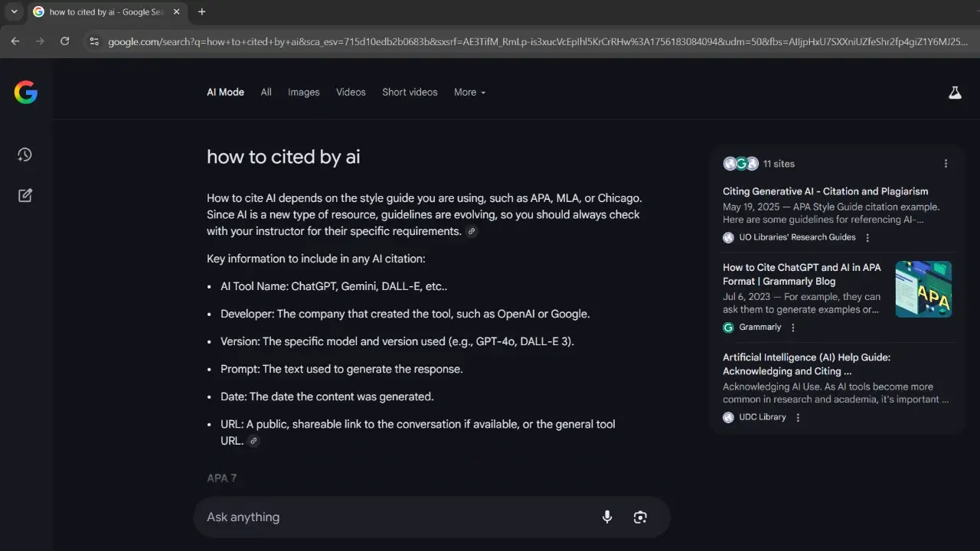Open the three-dot menu on the 11 sites card
Viewport: 980px width, 551px height.
946,163
